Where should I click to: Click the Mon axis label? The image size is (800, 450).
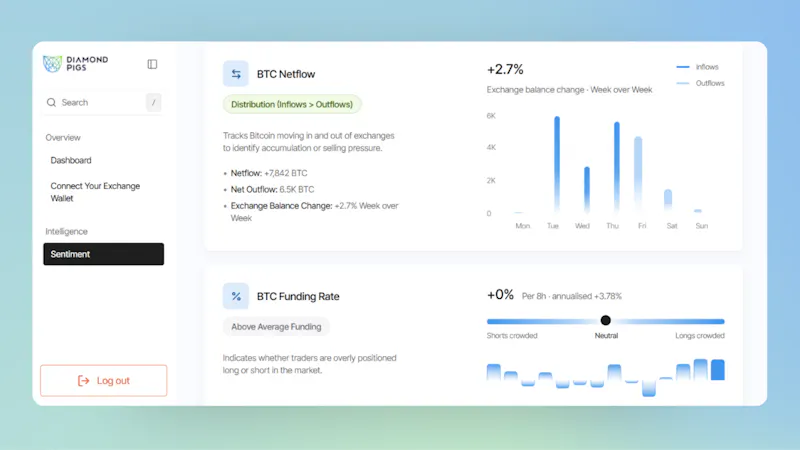tap(522, 226)
